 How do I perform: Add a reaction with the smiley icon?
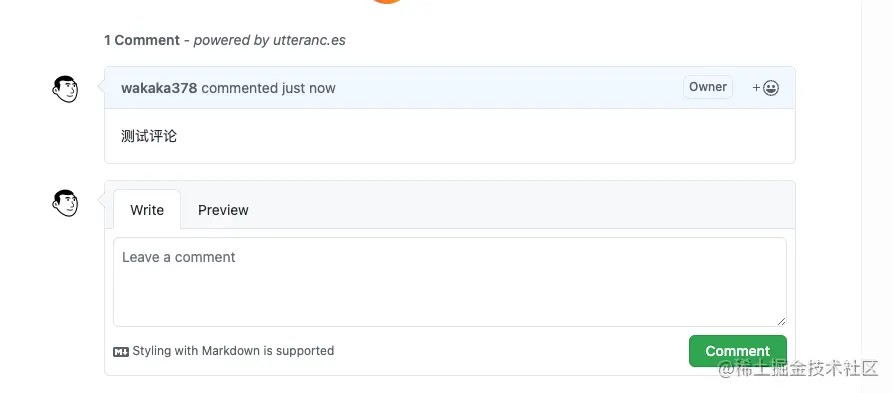765,88
